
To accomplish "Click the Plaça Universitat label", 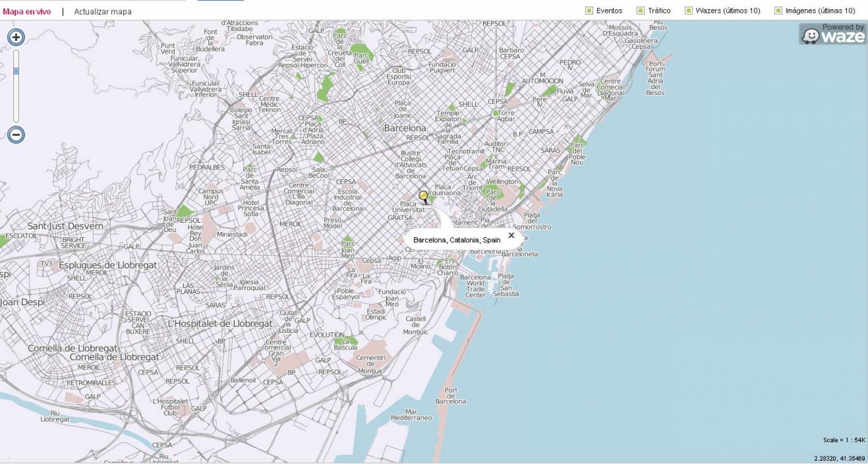I will (x=409, y=207).
